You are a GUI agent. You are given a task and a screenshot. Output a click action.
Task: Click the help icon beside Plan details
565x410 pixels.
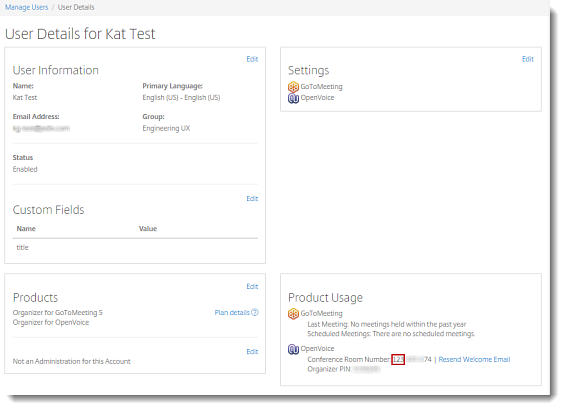(255, 312)
